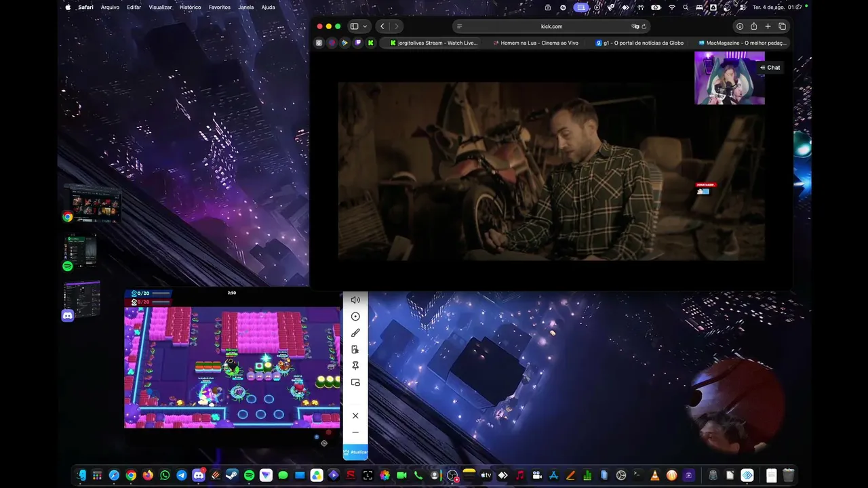Share the current Safari page

pyautogui.click(x=753, y=26)
